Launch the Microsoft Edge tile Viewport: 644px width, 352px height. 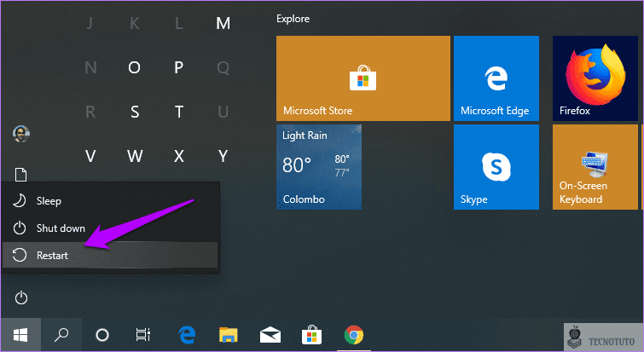click(x=496, y=78)
